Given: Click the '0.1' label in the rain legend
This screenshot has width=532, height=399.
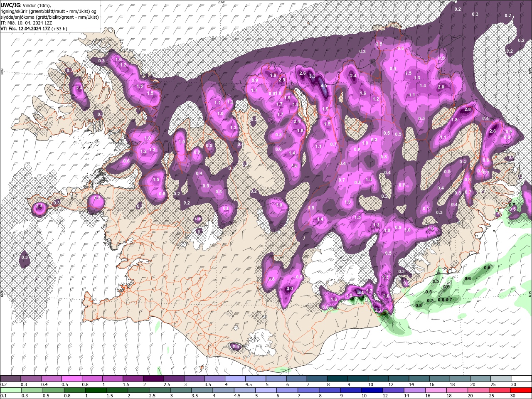Looking at the screenshot, I should point(3,396).
